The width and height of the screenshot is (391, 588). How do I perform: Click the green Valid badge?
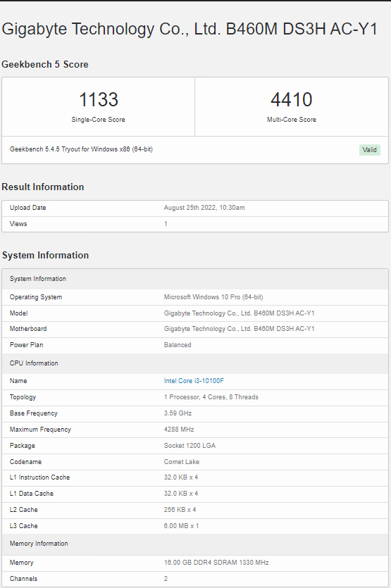370,150
